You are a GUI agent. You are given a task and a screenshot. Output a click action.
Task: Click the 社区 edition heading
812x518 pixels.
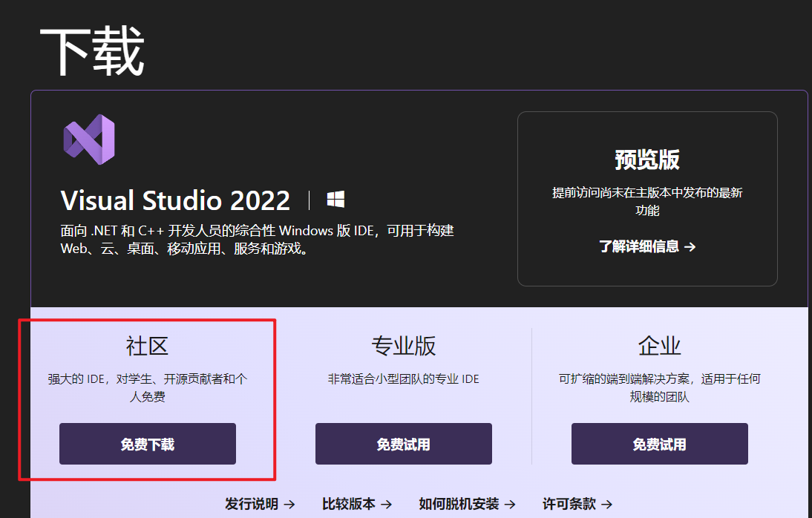point(148,346)
